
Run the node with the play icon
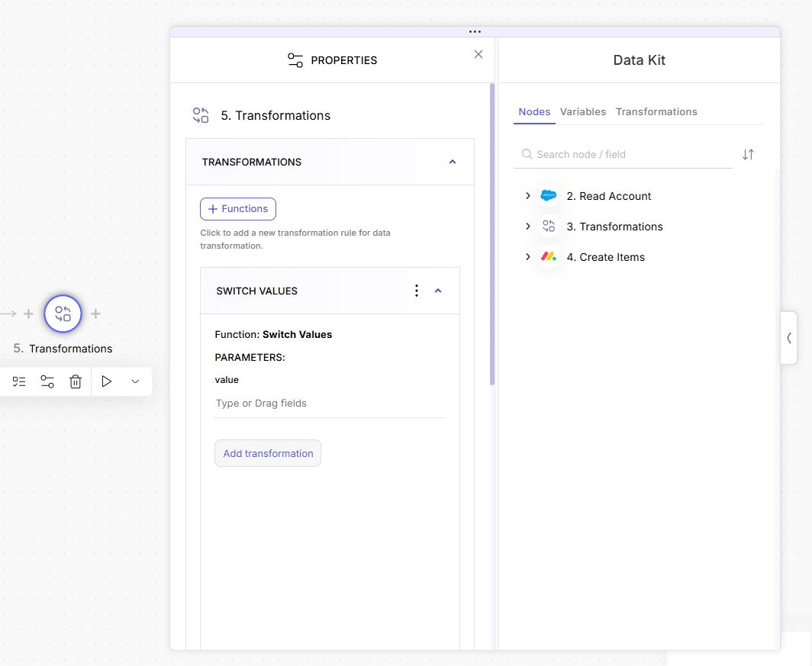107,382
